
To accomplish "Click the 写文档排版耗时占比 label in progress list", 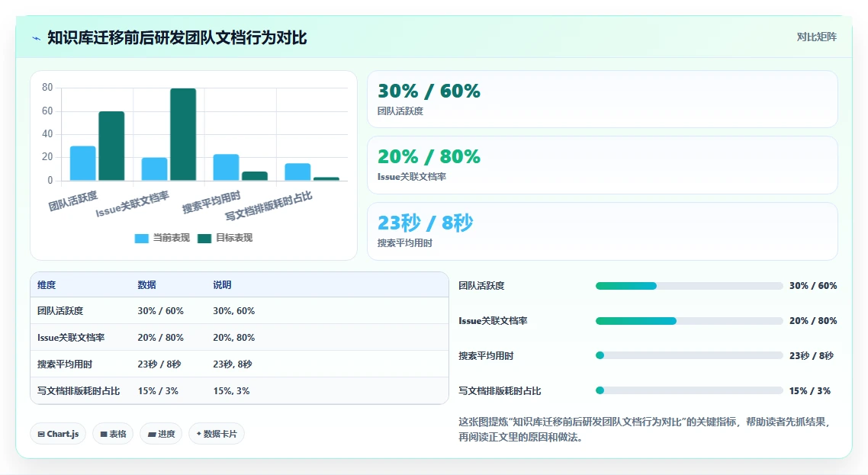I will 500,391.
